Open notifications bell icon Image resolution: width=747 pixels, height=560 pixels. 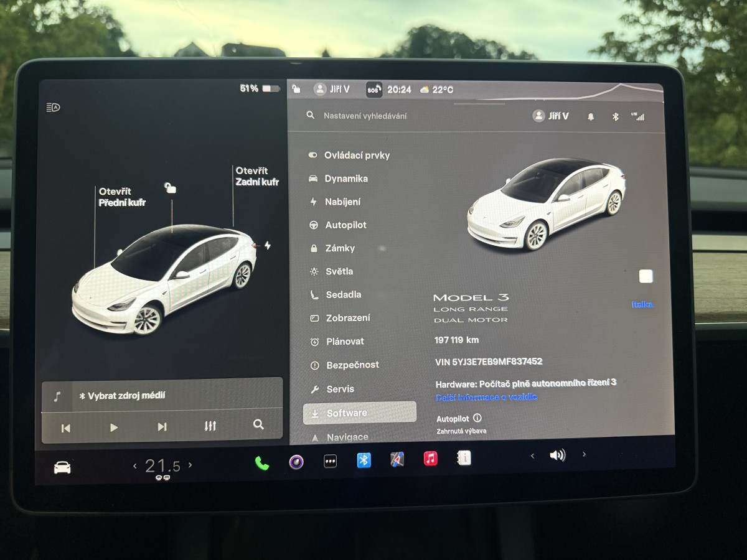point(591,116)
